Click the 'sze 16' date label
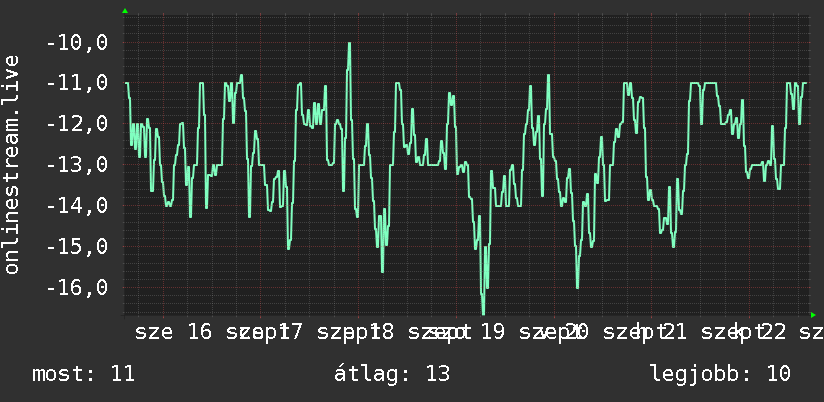 173,333
